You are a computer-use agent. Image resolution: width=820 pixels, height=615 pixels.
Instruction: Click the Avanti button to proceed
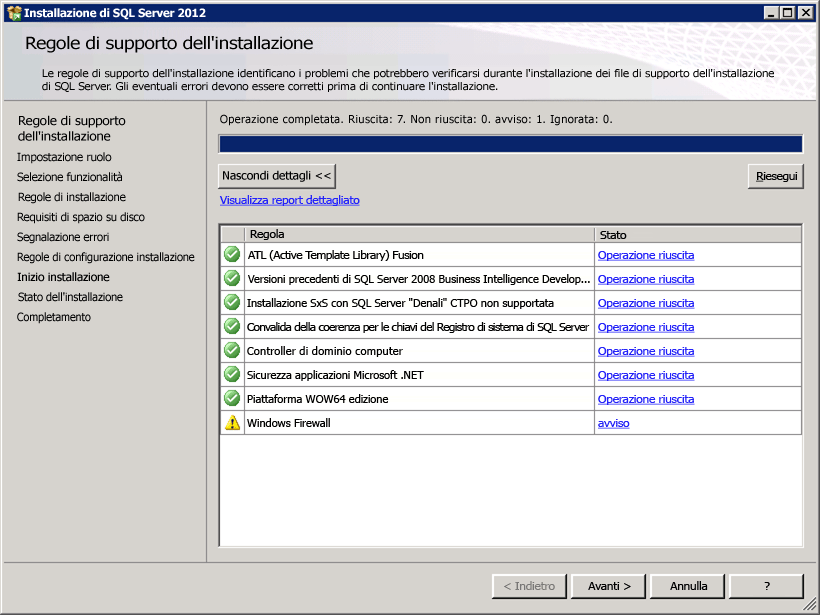(x=608, y=586)
